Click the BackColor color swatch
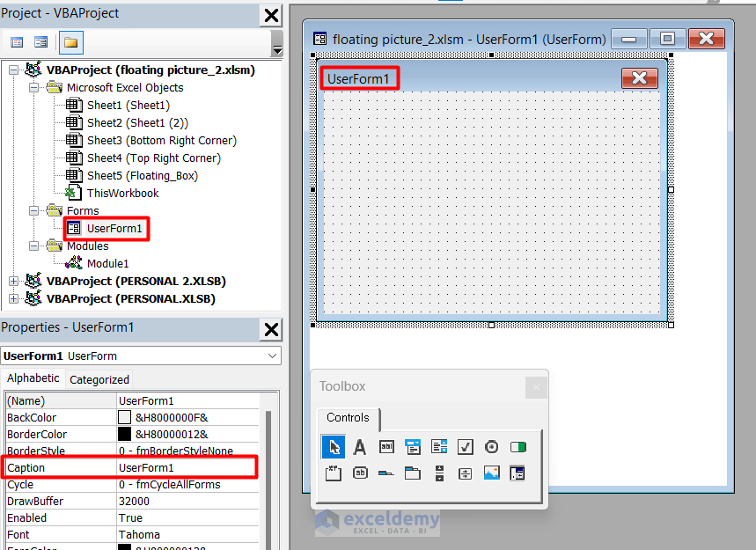756x550 pixels. click(x=124, y=417)
